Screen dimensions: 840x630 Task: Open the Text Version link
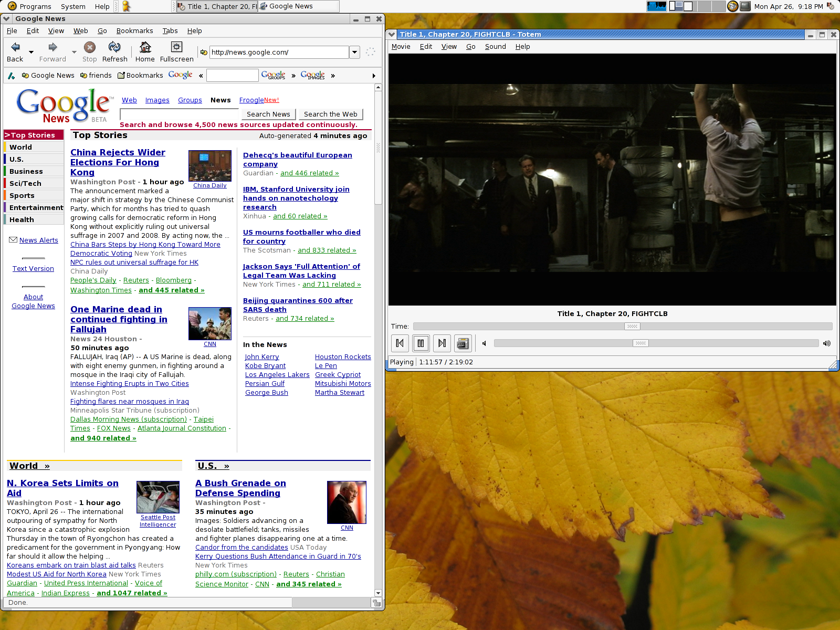coord(33,268)
